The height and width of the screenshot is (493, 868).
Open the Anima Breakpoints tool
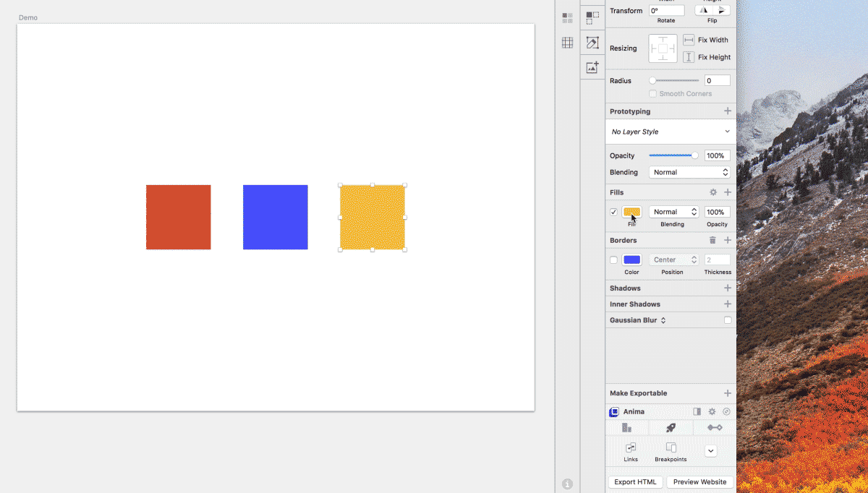coord(671,452)
